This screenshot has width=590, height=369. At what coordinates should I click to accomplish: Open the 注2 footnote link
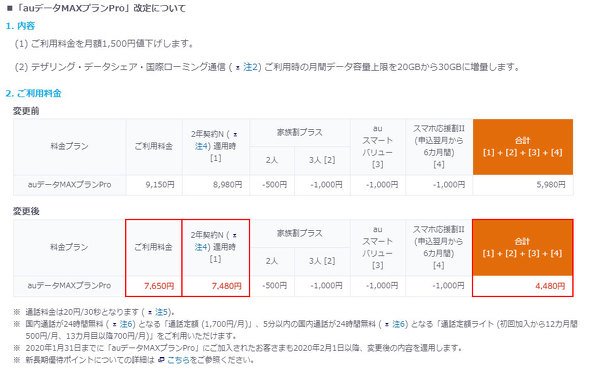pos(251,67)
